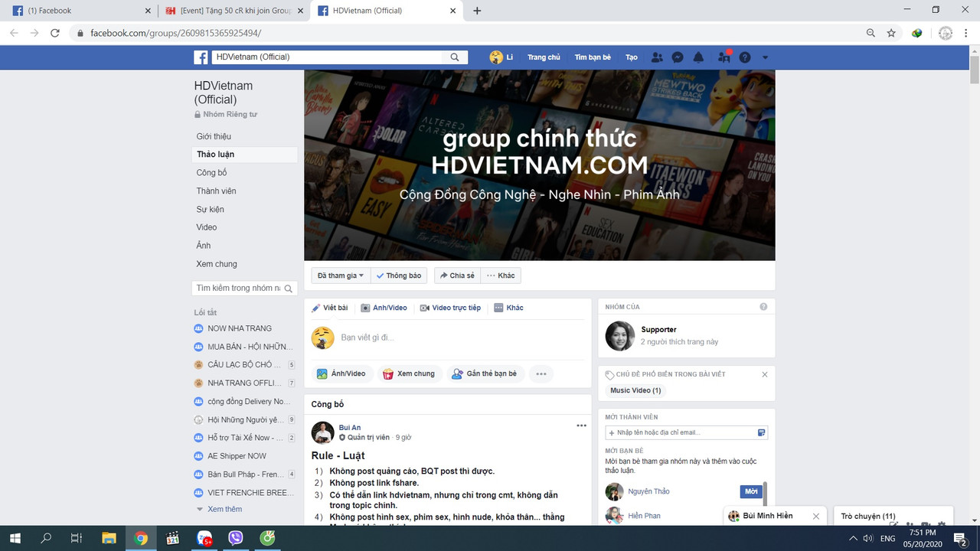Open Tìm bạn bè in the header

pyautogui.click(x=593, y=57)
